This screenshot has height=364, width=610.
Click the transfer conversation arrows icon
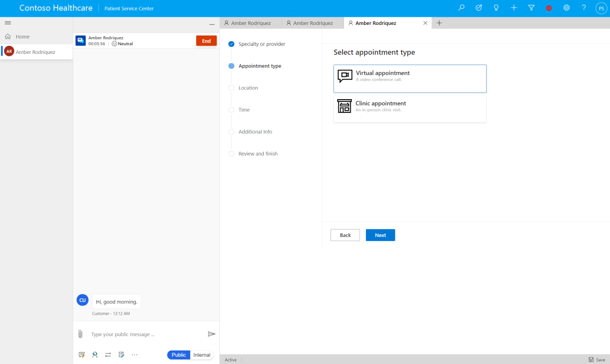108,355
